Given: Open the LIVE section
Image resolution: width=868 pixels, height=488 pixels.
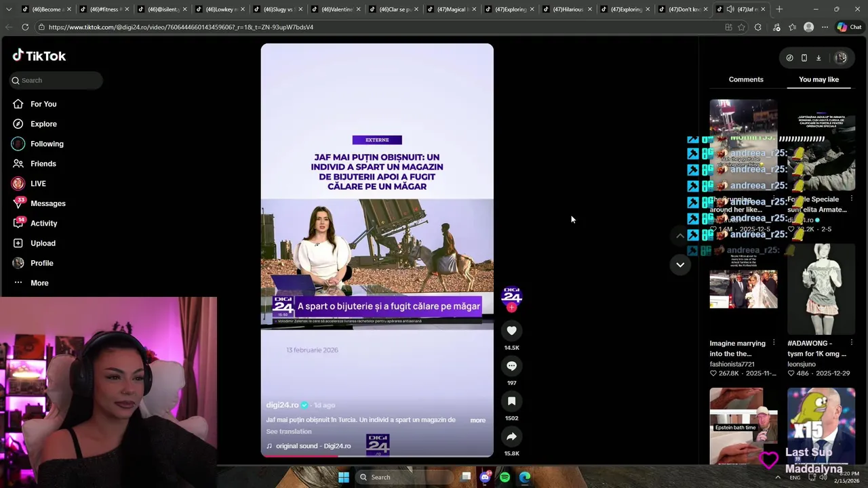Looking at the screenshot, I should [x=38, y=184].
